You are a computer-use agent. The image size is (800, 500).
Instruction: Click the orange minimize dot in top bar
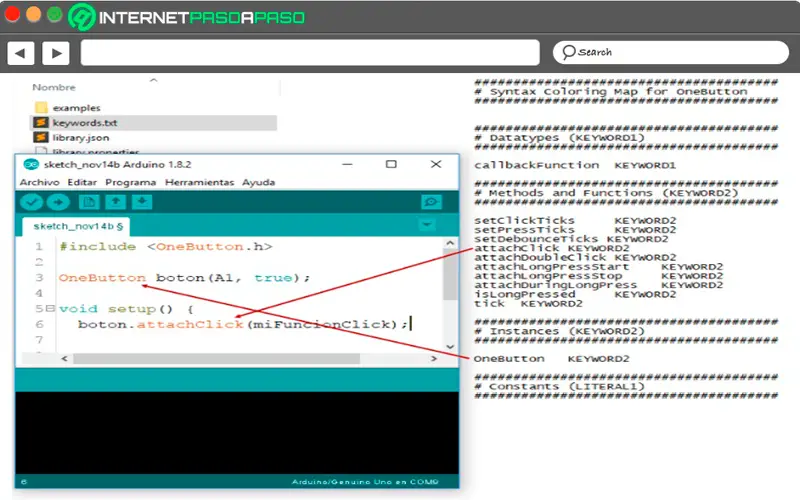tap(33, 14)
